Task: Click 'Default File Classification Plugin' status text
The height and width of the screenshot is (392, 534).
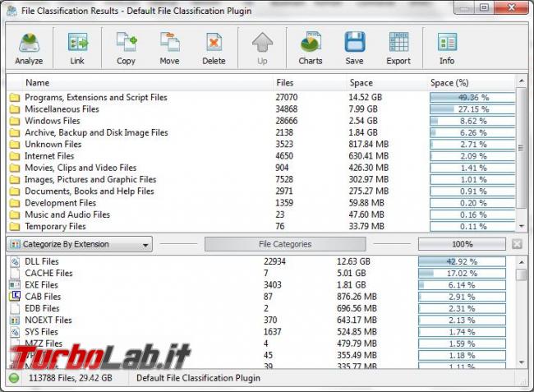Action: pos(198,378)
